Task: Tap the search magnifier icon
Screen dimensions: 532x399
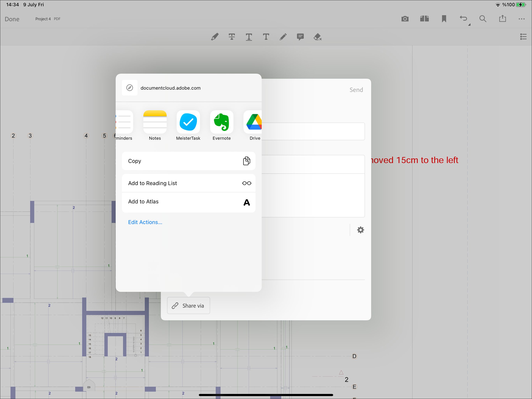Action: click(483, 19)
